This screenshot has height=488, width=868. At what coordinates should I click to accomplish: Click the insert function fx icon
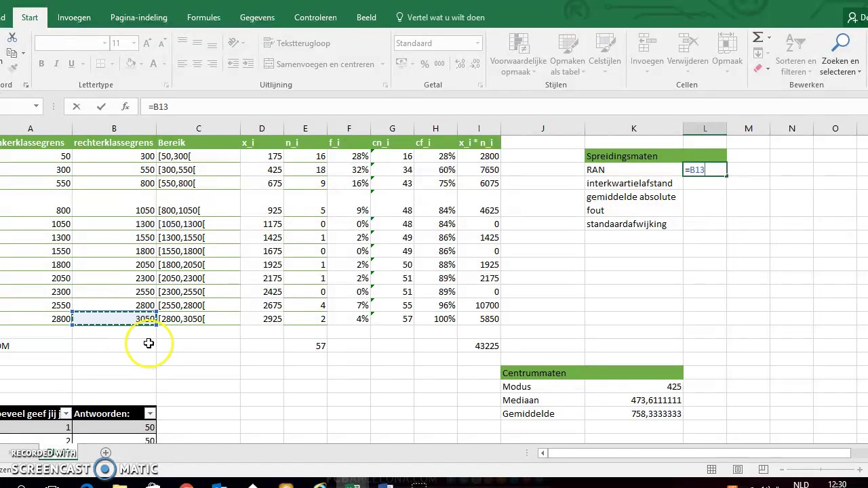[125, 106]
